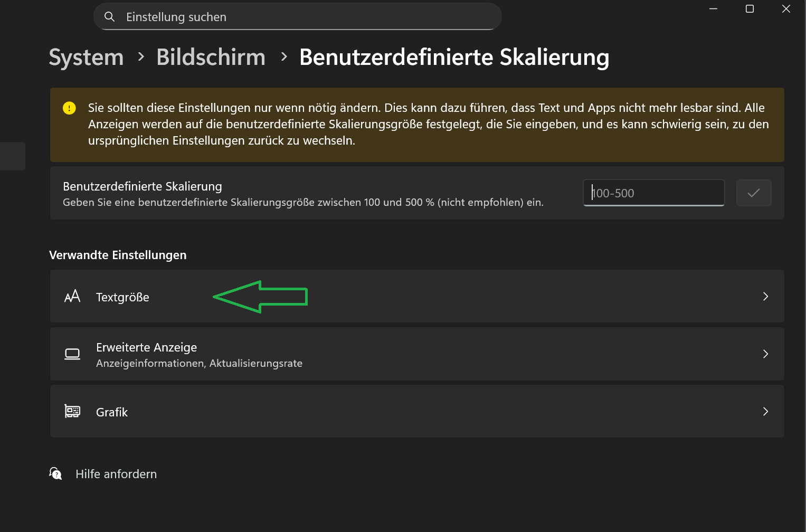This screenshot has width=806, height=532.
Task: Click the Einstellung suchen search box
Action: click(296, 16)
